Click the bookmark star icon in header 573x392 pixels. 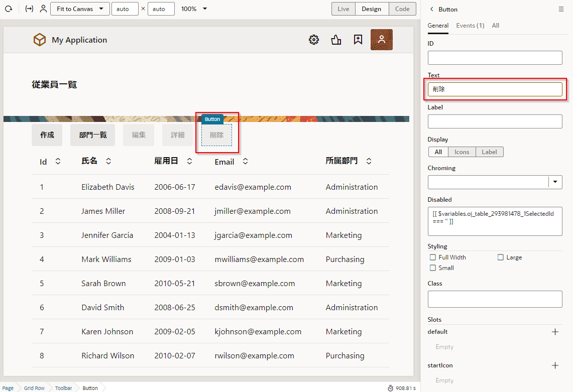point(358,40)
